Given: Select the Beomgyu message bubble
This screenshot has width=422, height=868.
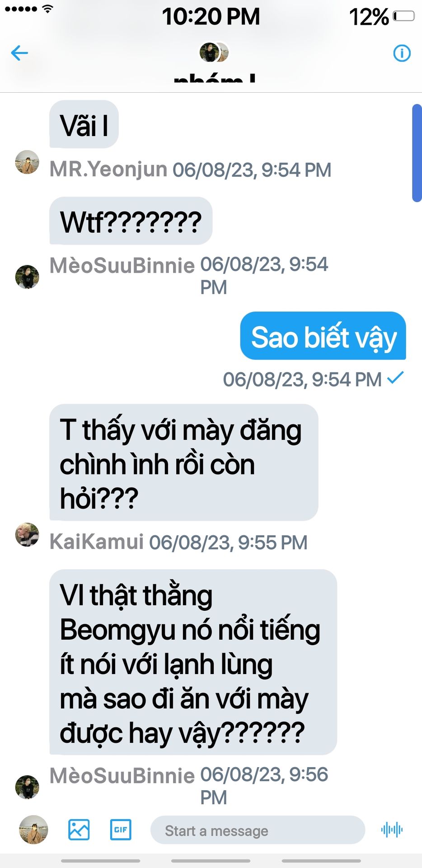Looking at the screenshot, I should pyautogui.click(x=193, y=662).
